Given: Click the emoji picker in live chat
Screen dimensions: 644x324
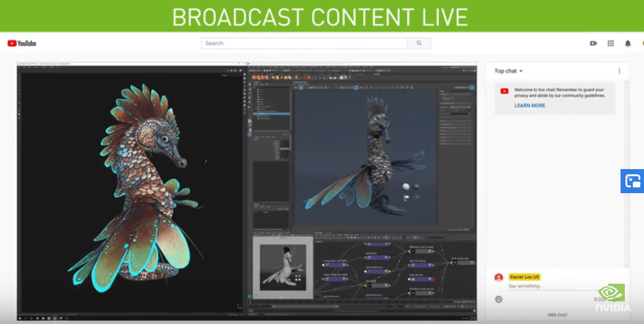Looking at the screenshot, I should (499, 299).
